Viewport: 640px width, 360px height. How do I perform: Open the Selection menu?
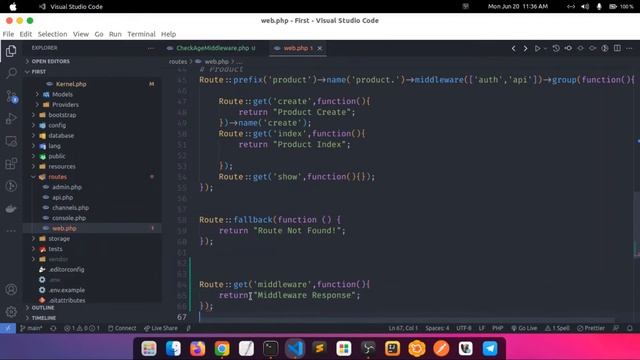click(52, 34)
